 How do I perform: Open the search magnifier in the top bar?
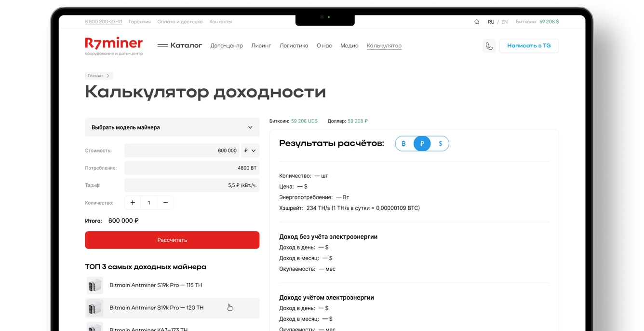pyautogui.click(x=476, y=22)
